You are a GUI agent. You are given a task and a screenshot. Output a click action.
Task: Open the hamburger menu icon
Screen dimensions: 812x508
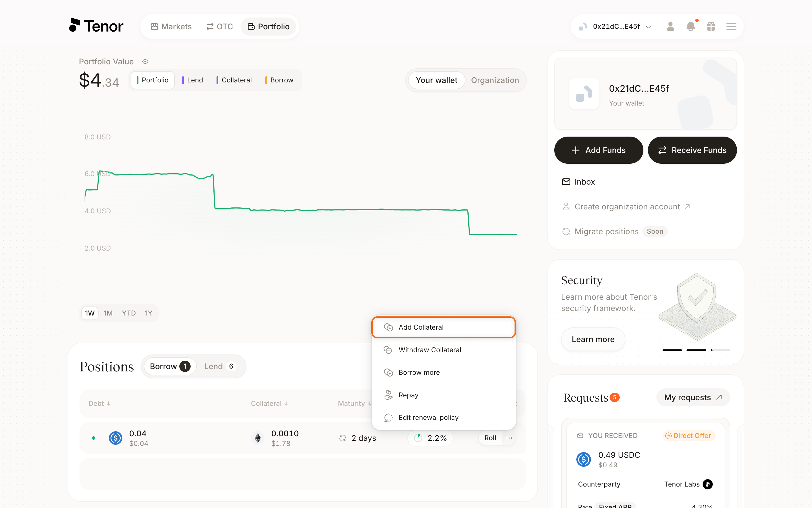[x=731, y=26]
